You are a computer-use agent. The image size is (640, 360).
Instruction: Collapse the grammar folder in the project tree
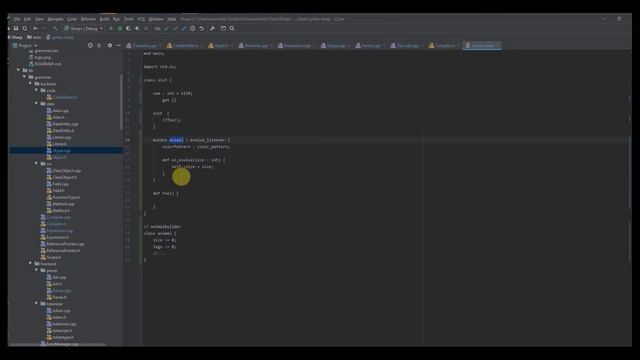pyautogui.click(x=24, y=77)
